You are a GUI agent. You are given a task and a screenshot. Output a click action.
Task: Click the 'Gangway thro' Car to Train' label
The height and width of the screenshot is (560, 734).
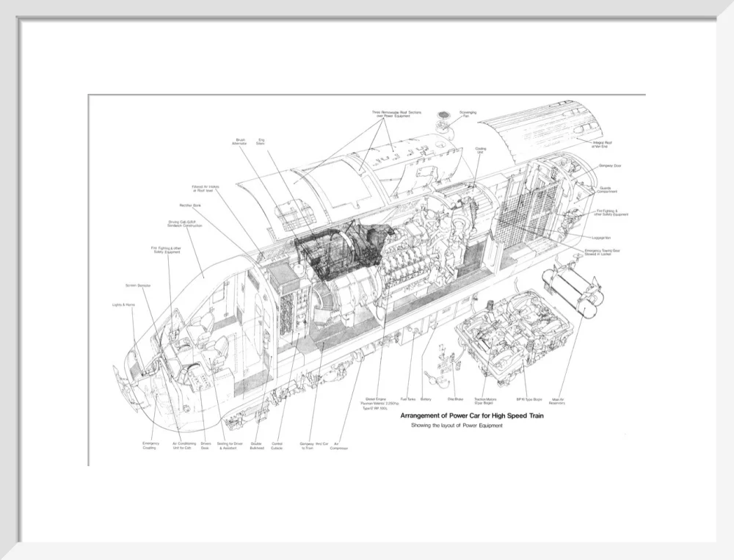point(314,446)
